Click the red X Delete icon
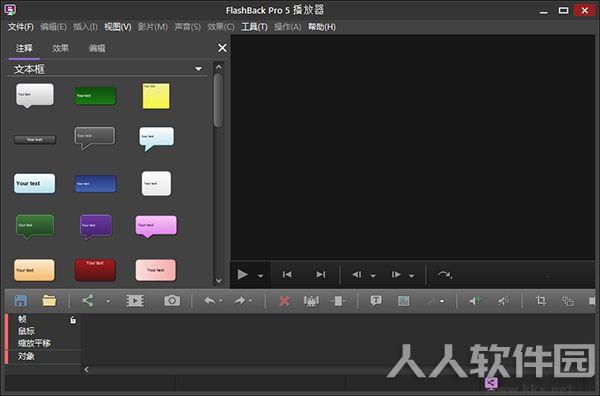This screenshot has width=600, height=396. 284,301
